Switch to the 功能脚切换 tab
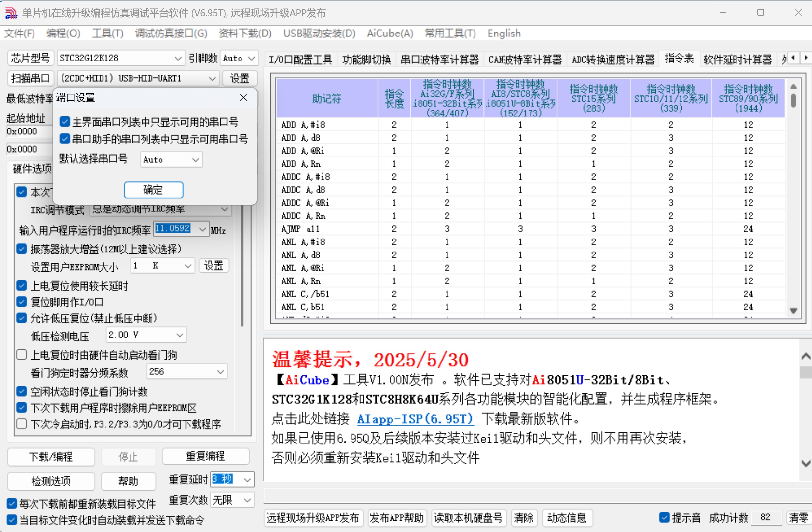The height and width of the screenshot is (532, 812). (x=366, y=60)
